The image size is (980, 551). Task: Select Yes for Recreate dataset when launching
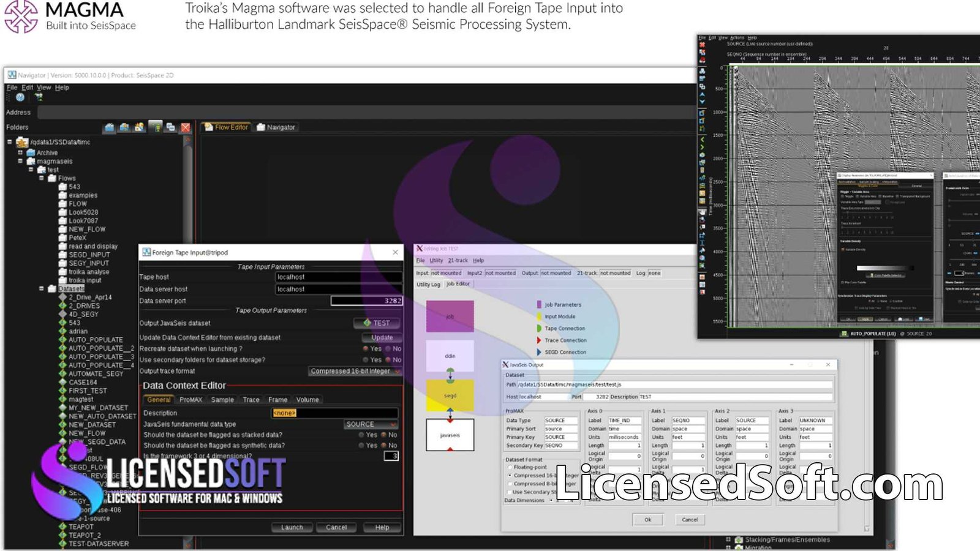(x=366, y=349)
